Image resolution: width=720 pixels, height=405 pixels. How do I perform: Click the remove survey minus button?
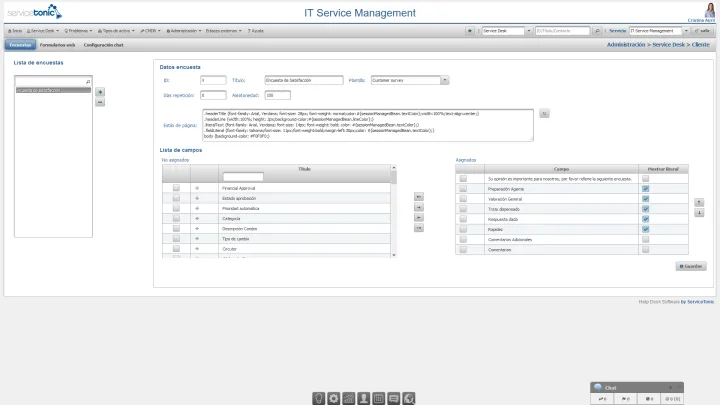click(x=99, y=102)
